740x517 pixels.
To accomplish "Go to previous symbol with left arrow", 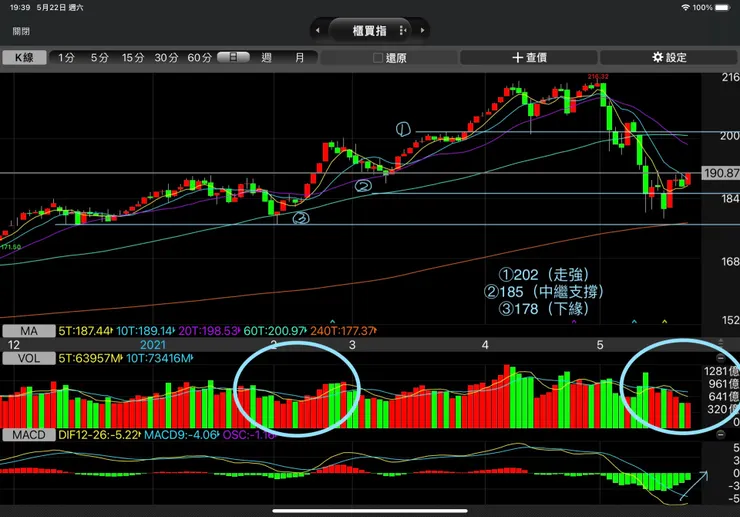I will pos(318,30).
